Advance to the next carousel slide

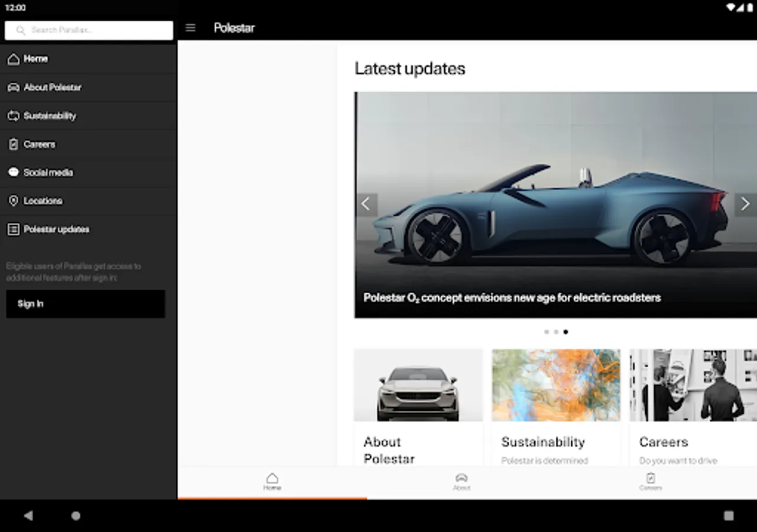(745, 205)
